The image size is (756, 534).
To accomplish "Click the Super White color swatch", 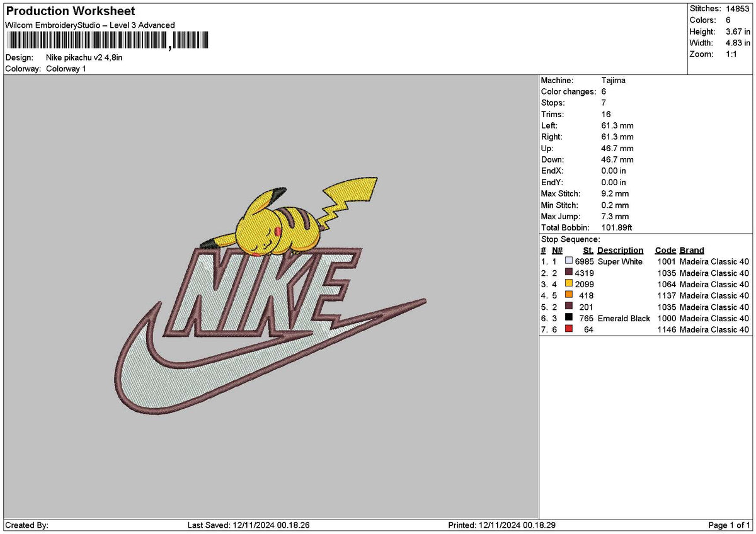I will [568, 261].
